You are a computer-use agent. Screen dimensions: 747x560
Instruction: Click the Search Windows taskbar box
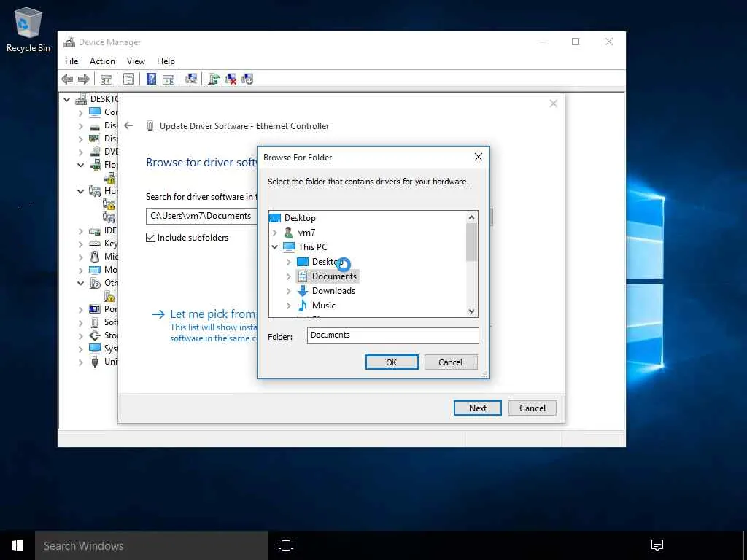[152, 545]
